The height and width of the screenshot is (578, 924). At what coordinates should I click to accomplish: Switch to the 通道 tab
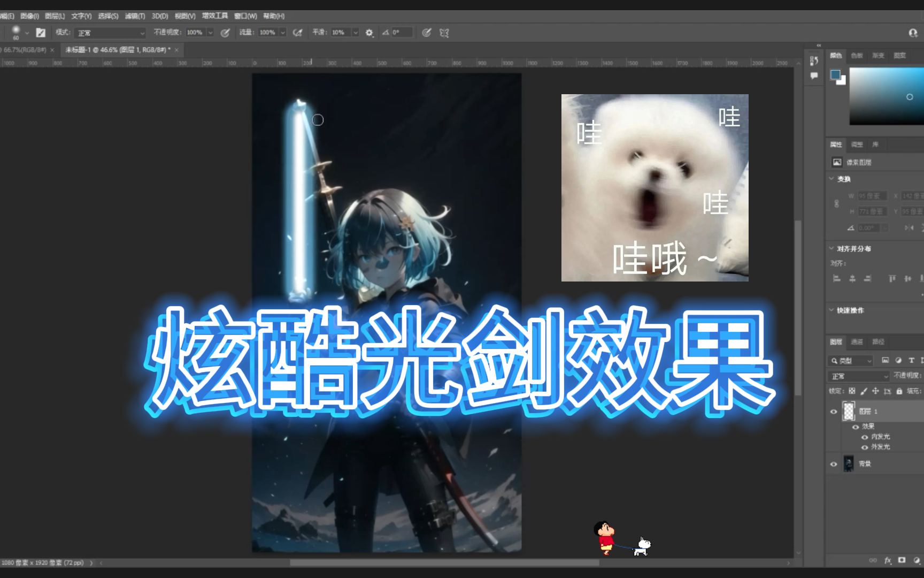(x=858, y=341)
